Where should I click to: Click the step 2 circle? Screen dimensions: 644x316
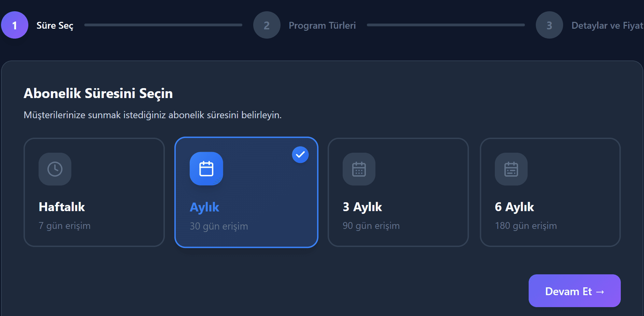point(267,25)
